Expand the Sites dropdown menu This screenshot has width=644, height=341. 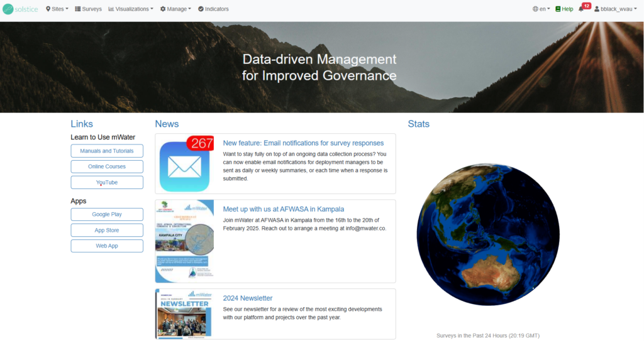point(57,9)
